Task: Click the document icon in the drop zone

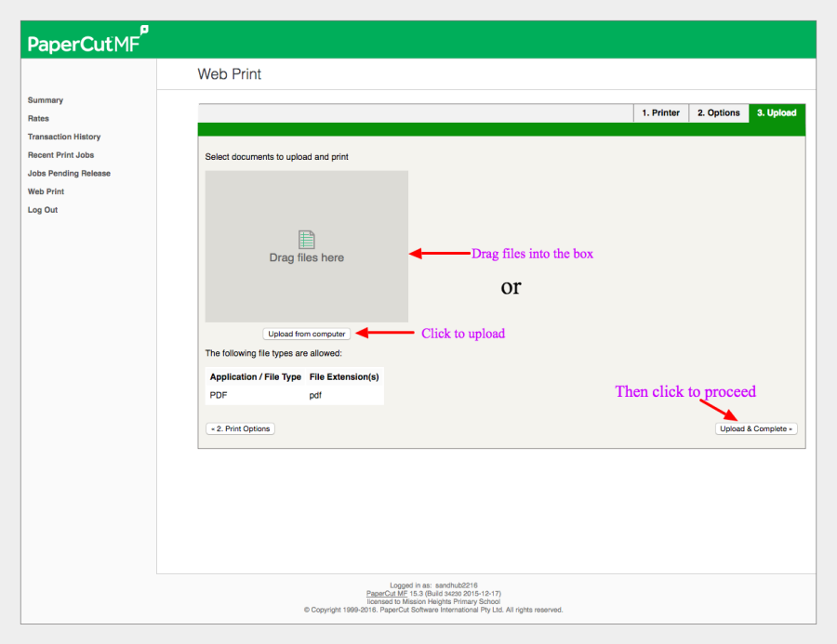Action: [x=306, y=240]
